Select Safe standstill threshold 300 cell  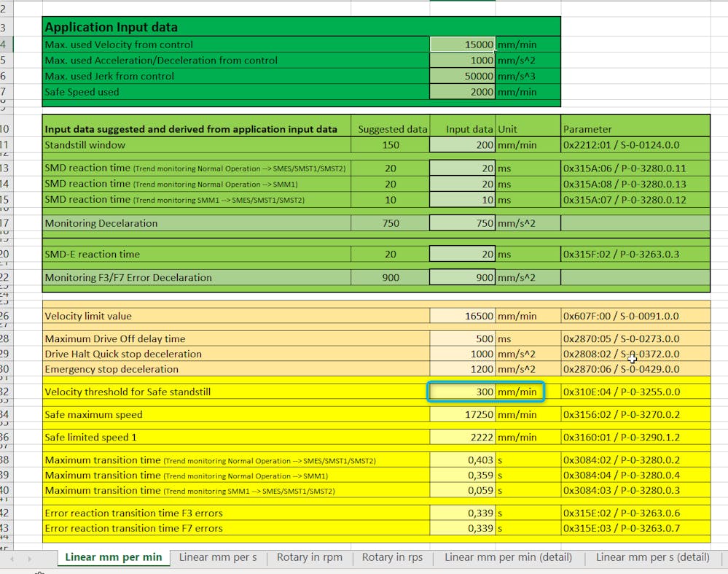(463, 392)
